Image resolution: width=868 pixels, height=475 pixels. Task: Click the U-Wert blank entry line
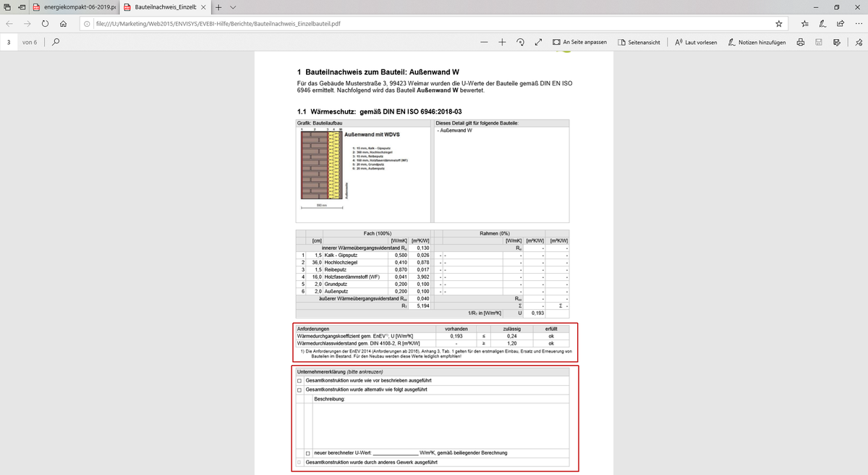[x=395, y=453]
